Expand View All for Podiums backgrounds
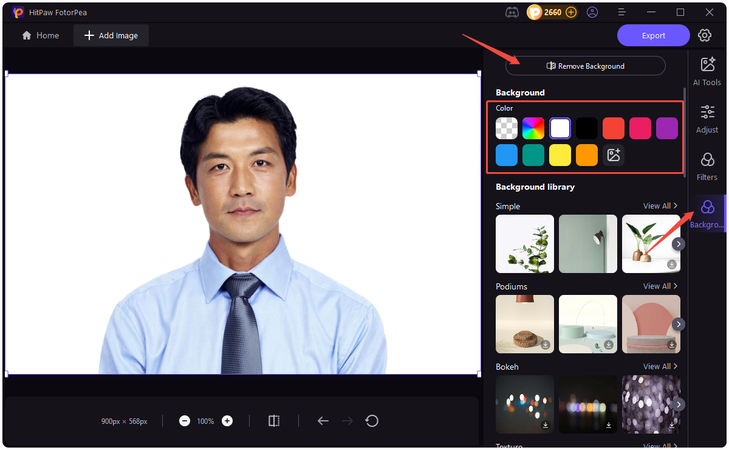The height and width of the screenshot is (450, 729). (661, 287)
